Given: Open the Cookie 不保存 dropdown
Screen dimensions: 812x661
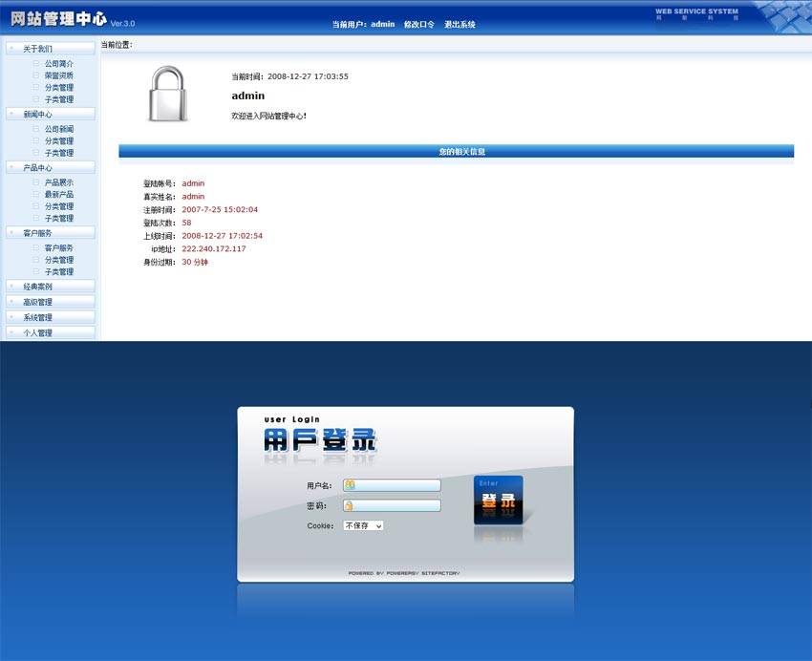Looking at the screenshot, I should click(363, 525).
